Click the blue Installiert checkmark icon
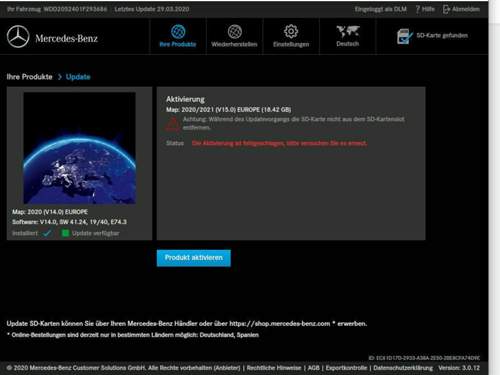This screenshot has height=375, width=500. pos(47,233)
